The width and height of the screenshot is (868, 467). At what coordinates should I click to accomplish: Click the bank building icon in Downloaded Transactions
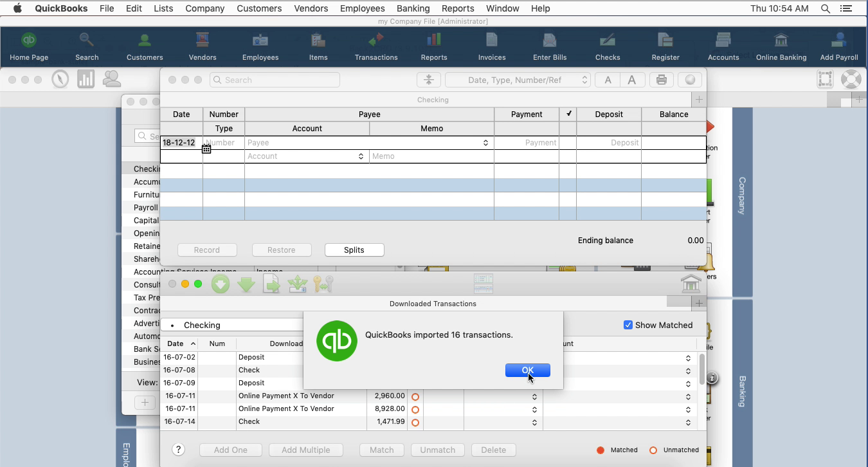point(691,284)
